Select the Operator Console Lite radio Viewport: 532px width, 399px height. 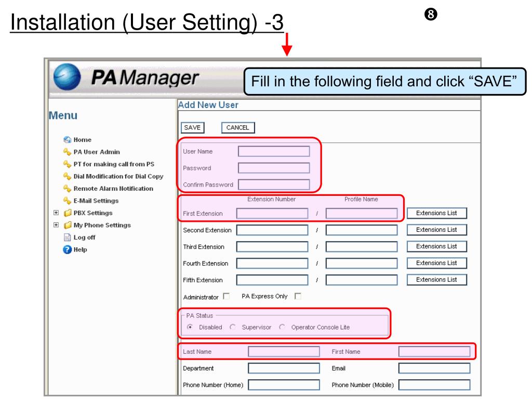tap(282, 327)
